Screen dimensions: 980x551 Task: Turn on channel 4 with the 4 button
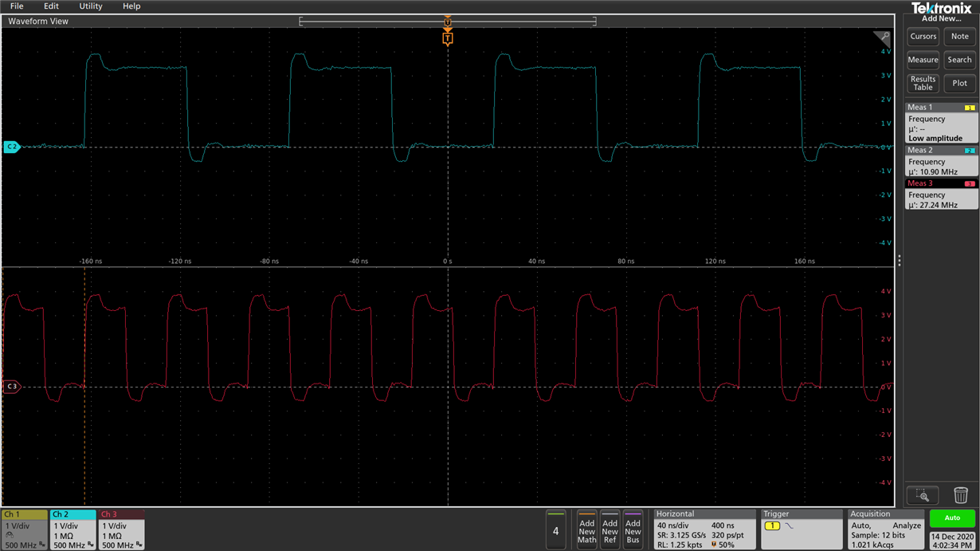point(556,530)
